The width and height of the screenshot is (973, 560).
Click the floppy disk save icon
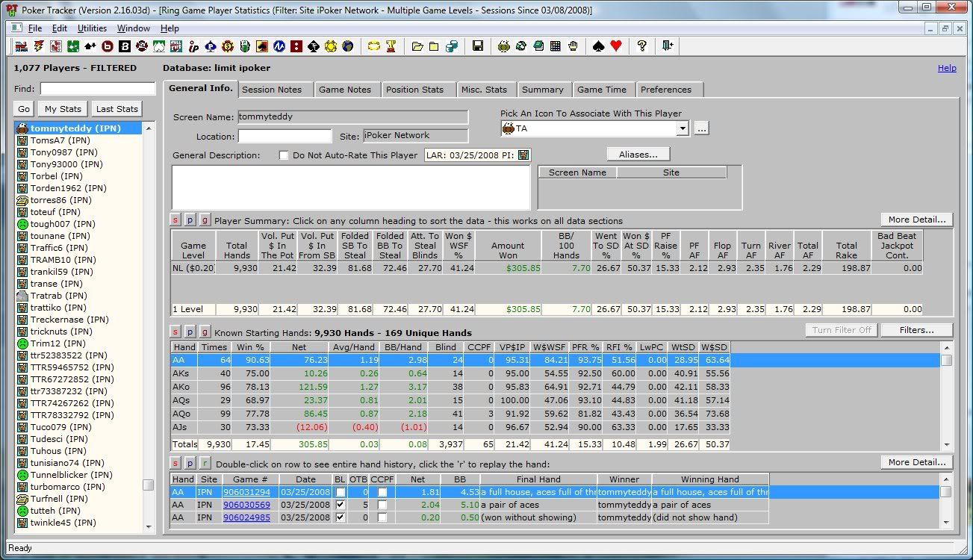(x=477, y=46)
